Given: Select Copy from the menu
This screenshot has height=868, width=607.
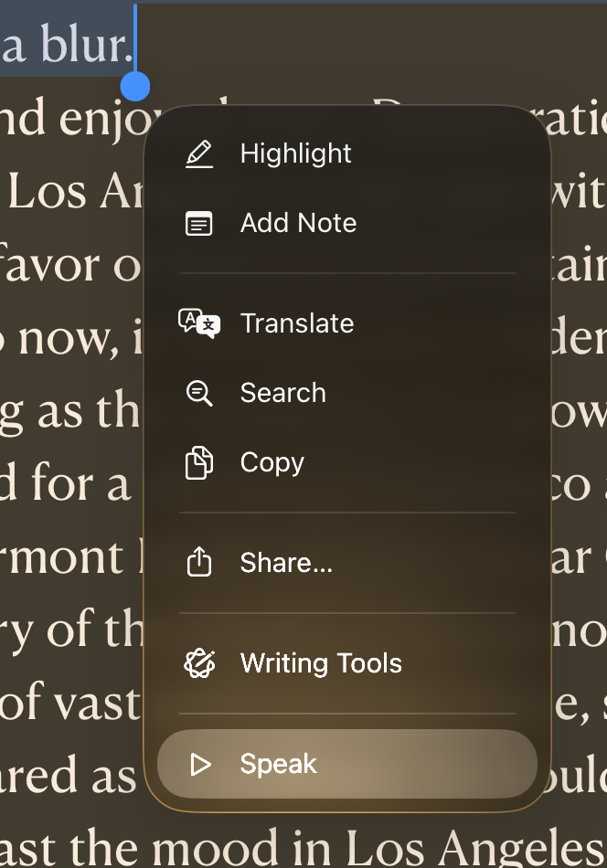Looking at the screenshot, I should pyautogui.click(x=272, y=462).
